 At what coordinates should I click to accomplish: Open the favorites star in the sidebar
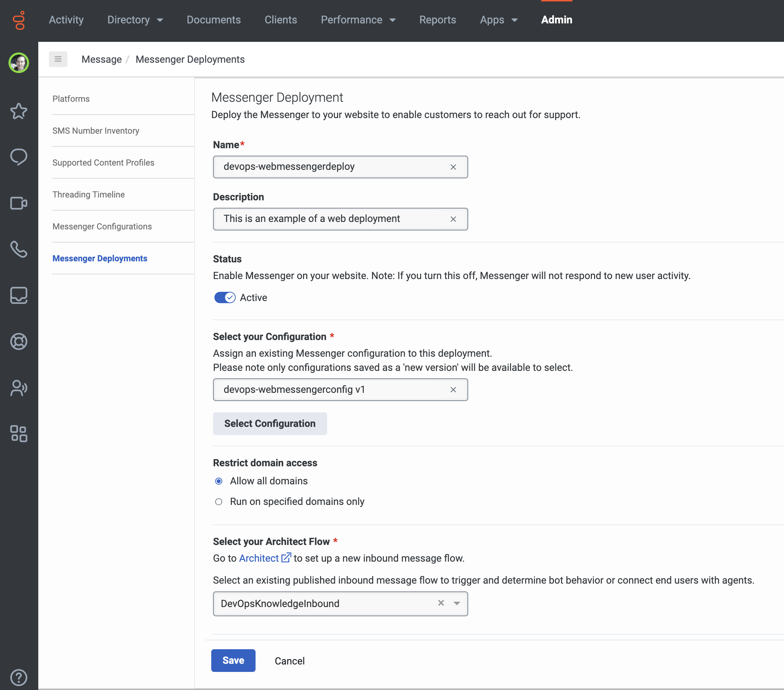pos(18,111)
